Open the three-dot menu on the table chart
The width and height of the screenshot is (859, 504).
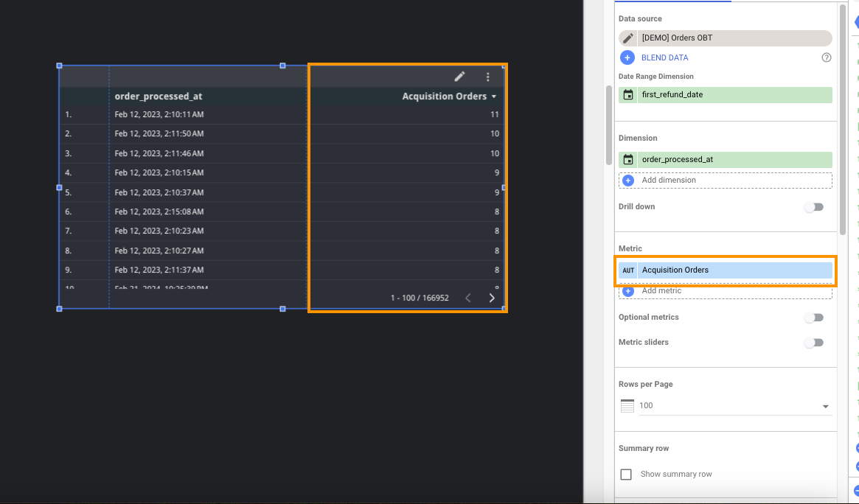[487, 77]
